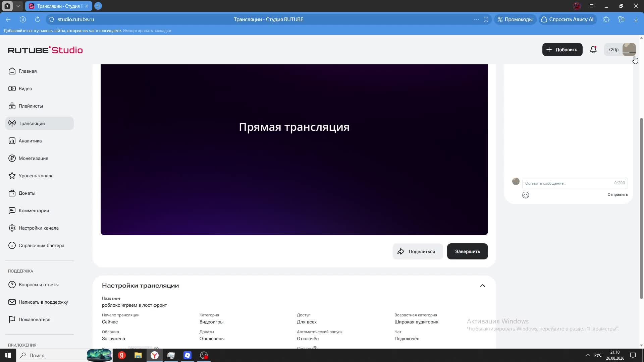Open the notifications bell
Viewport: 644px width, 362px height.
(x=593, y=50)
